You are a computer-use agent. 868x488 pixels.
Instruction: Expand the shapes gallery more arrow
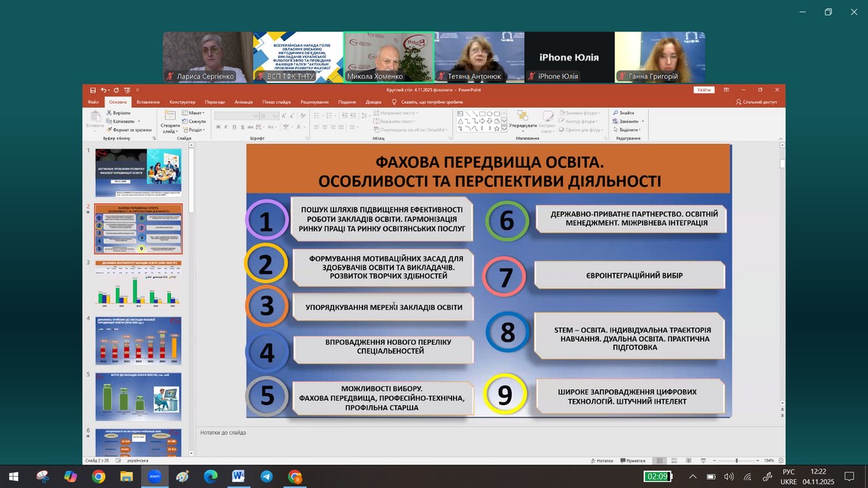click(x=504, y=129)
